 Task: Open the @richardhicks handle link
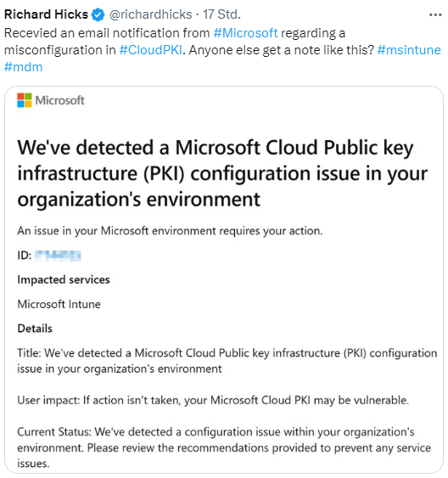pos(150,14)
